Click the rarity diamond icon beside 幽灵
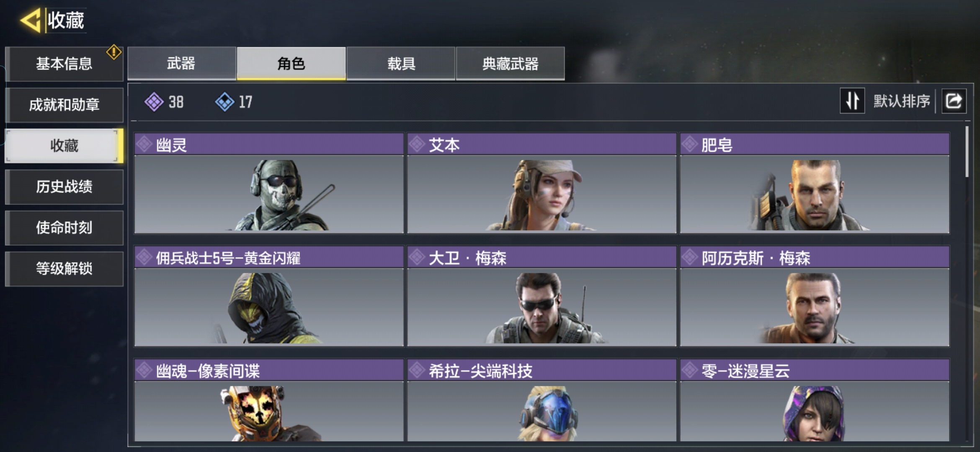This screenshot has width=980, height=452. pyautogui.click(x=144, y=144)
